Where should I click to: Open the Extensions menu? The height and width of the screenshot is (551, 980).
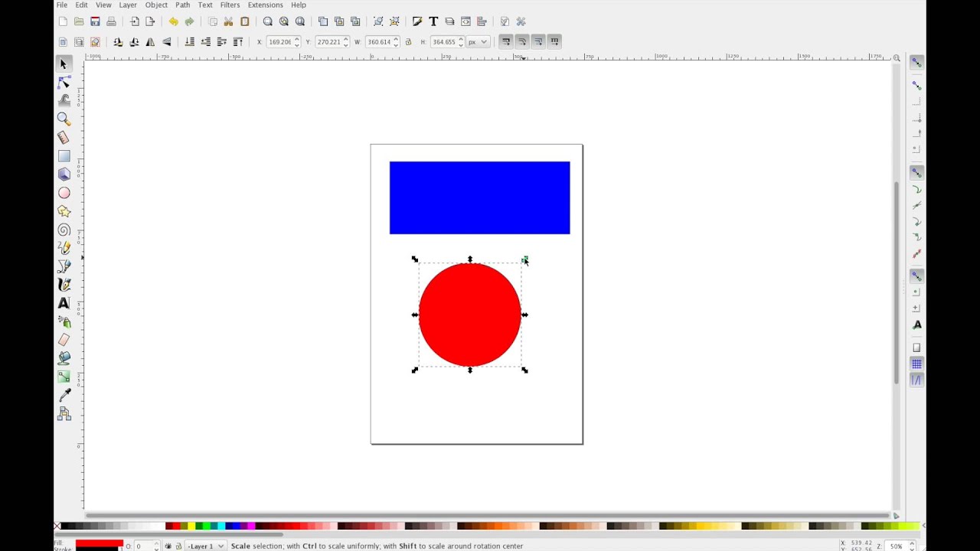coord(265,5)
